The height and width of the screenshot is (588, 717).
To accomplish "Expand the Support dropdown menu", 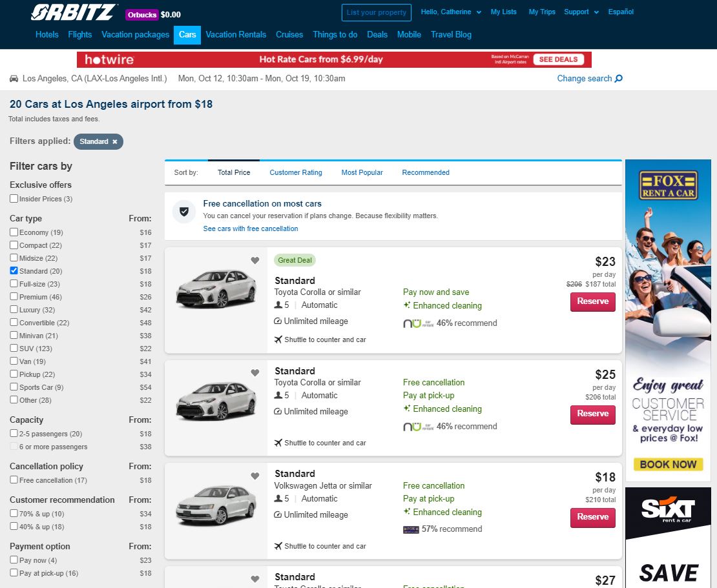I will tap(581, 12).
